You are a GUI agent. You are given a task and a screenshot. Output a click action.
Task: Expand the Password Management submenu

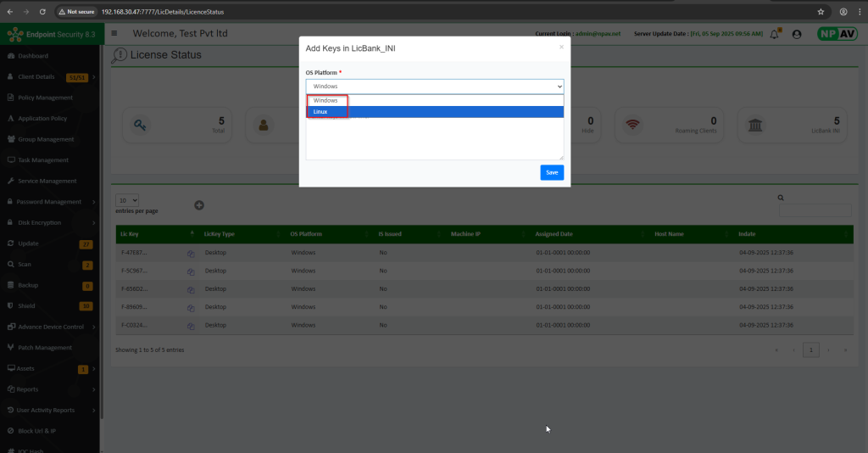coord(49,202)
